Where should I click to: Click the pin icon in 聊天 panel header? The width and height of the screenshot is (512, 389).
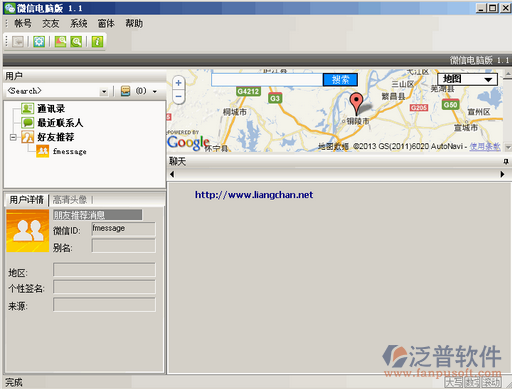click(506, 162)
